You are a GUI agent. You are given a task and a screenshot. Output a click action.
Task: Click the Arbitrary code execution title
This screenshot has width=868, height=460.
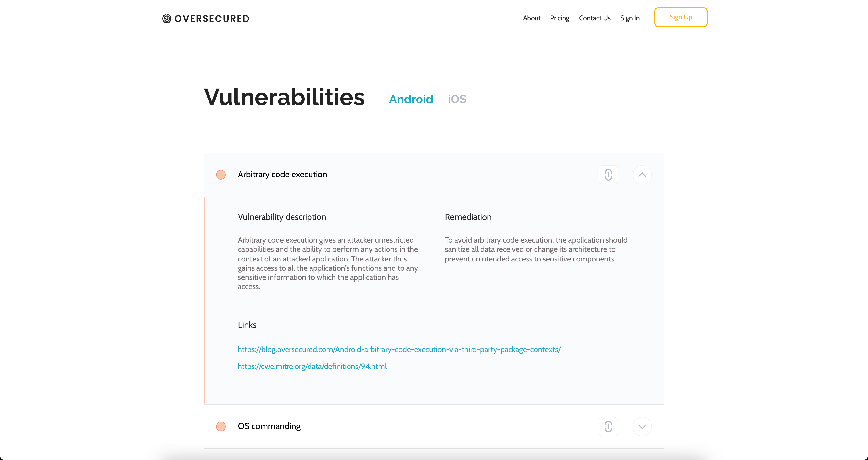coord(282,174)
